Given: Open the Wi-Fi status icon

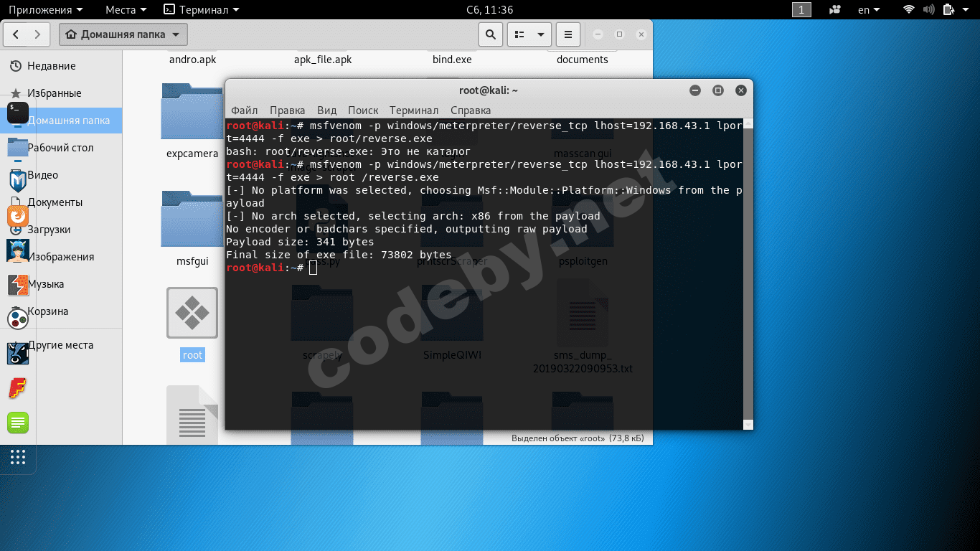Looking at the screenshot, I should [909, 10].
